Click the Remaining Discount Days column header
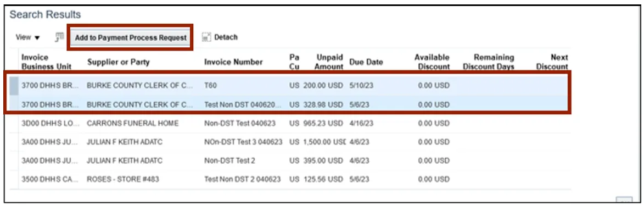 point(489,62)
